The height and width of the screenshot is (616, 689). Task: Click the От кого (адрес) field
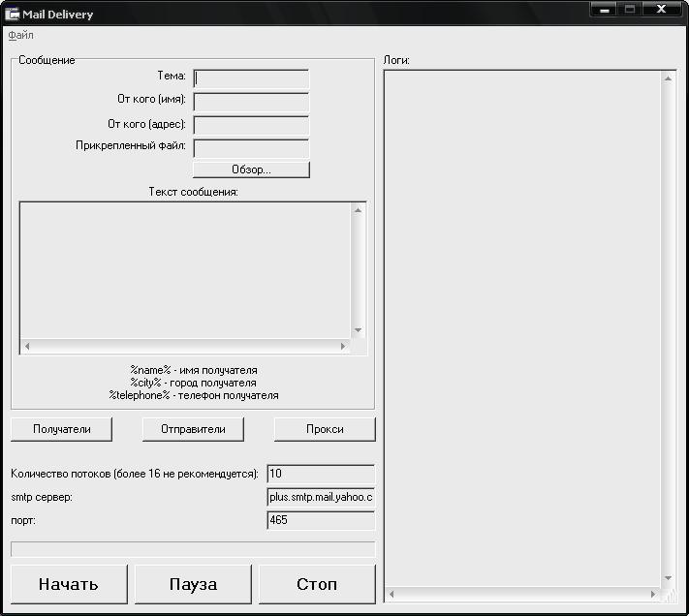251,125
